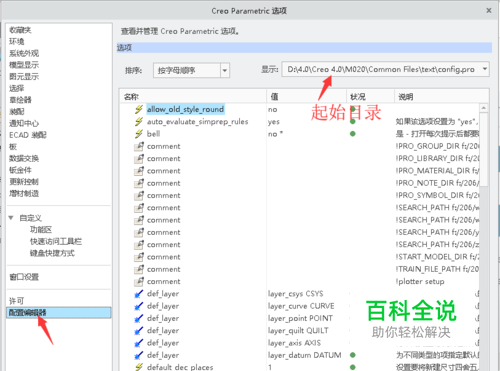Click comment icon in the !PRO_LIBRARY_DIR row

click(x=139, y=159)
